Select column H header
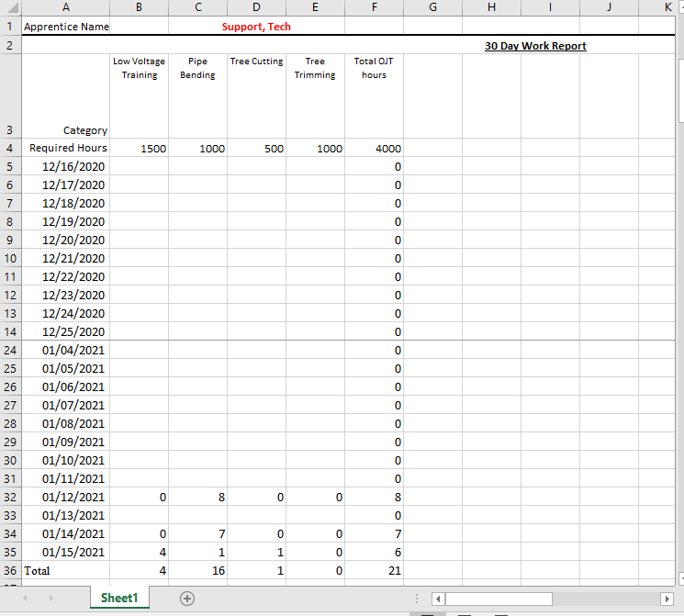The image size is (684, 616). coord(491,7)
